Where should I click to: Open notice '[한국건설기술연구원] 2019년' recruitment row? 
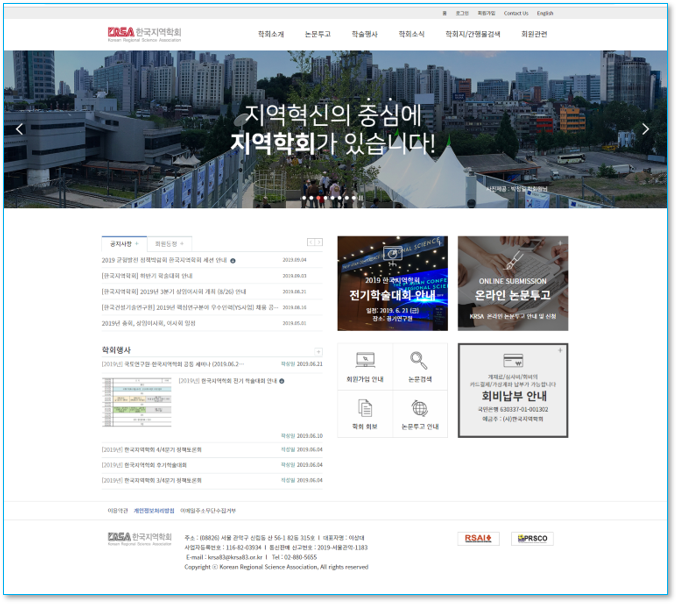tap(212, 307)
